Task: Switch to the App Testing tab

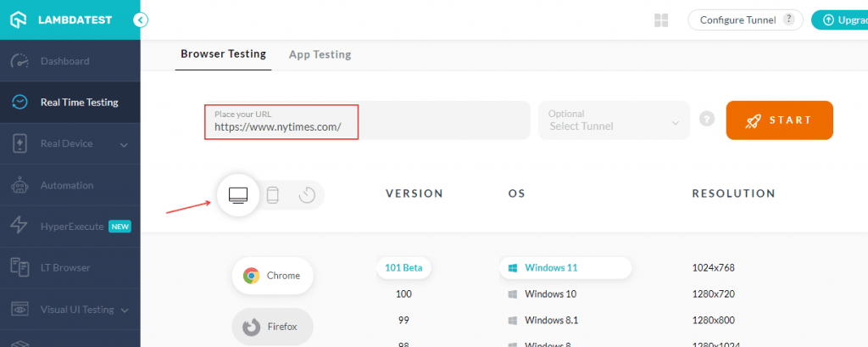Action: click(320, 54)
